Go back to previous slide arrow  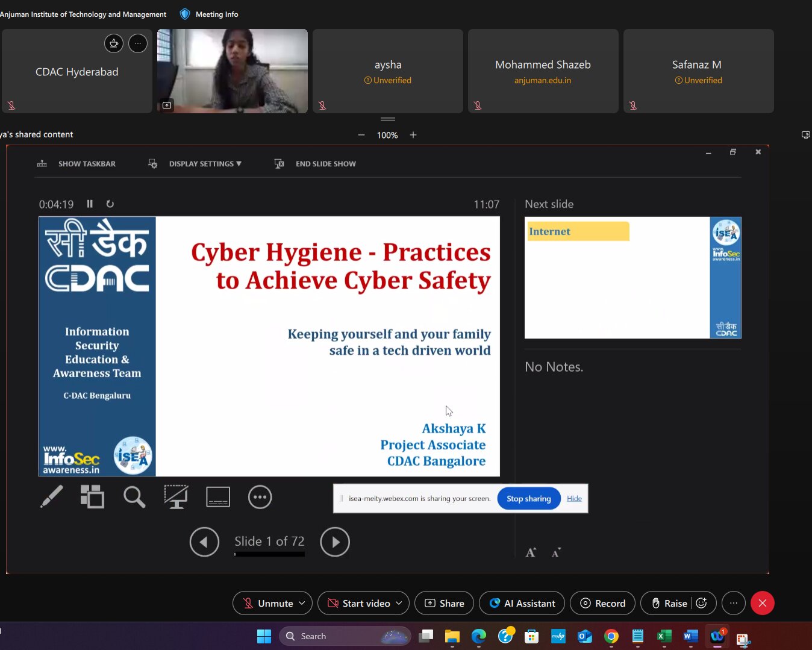point(204,542)
